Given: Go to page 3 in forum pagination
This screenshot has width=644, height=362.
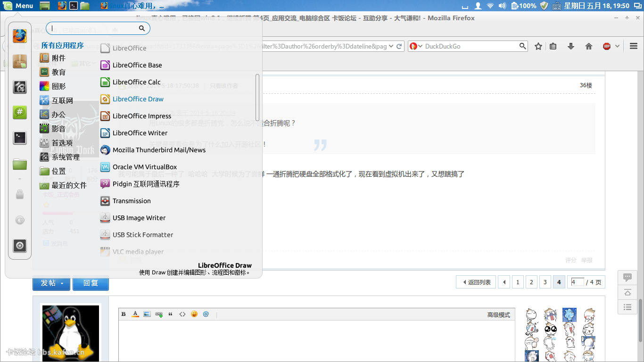Looking at the screenshot, I should click(x=545, y=282).
